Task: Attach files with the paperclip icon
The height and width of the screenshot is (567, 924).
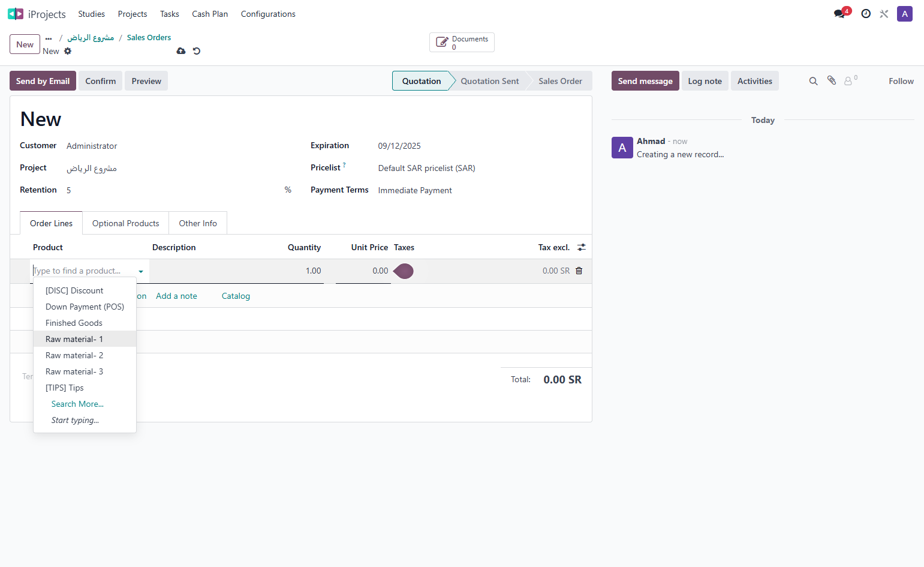Action: pyautogui.click(x=832, y=80)
